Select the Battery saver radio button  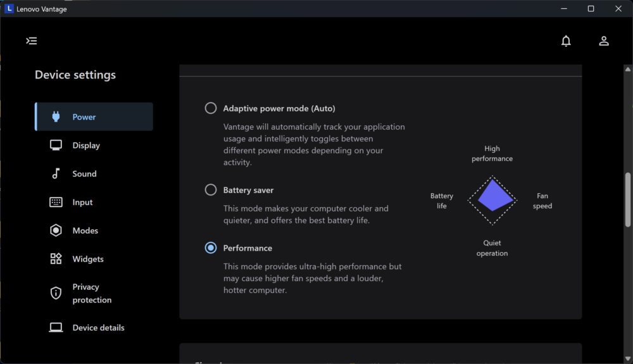point(210,190)
